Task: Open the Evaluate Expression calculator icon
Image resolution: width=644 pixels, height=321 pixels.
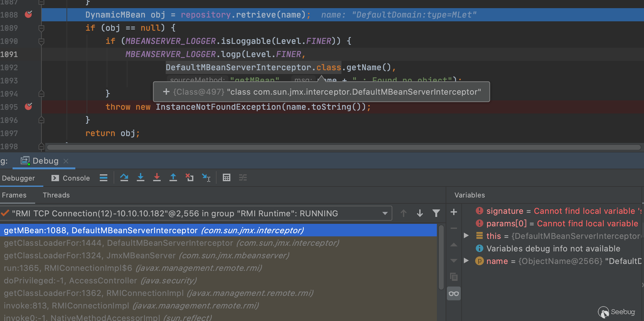Action: pyautogui.click(x=227, y=178)
